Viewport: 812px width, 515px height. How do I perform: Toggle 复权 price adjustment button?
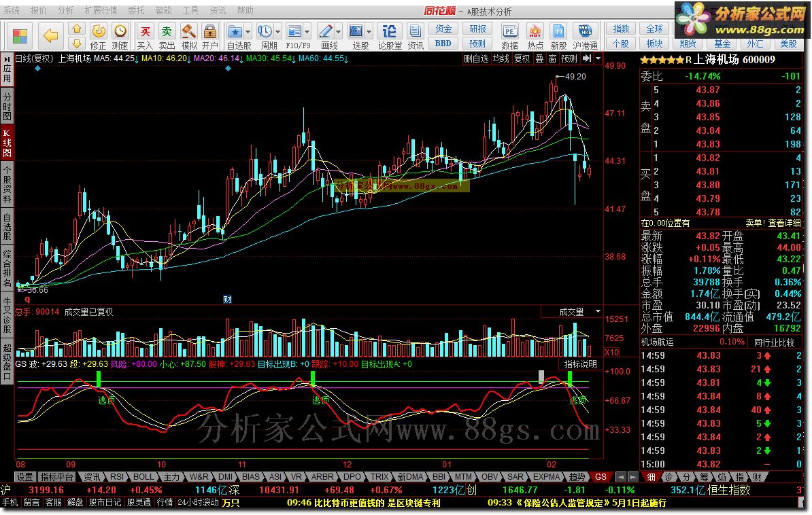click(522, 58)
